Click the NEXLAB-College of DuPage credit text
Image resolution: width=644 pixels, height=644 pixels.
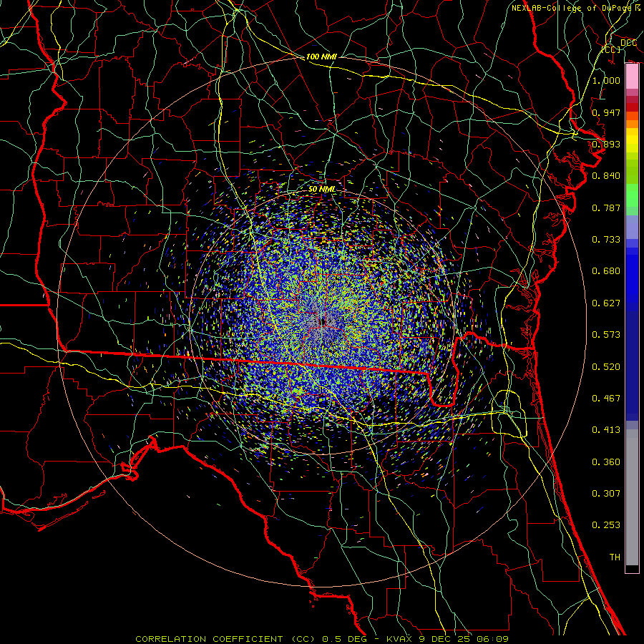pyautogui.click(x=575, y=8)
